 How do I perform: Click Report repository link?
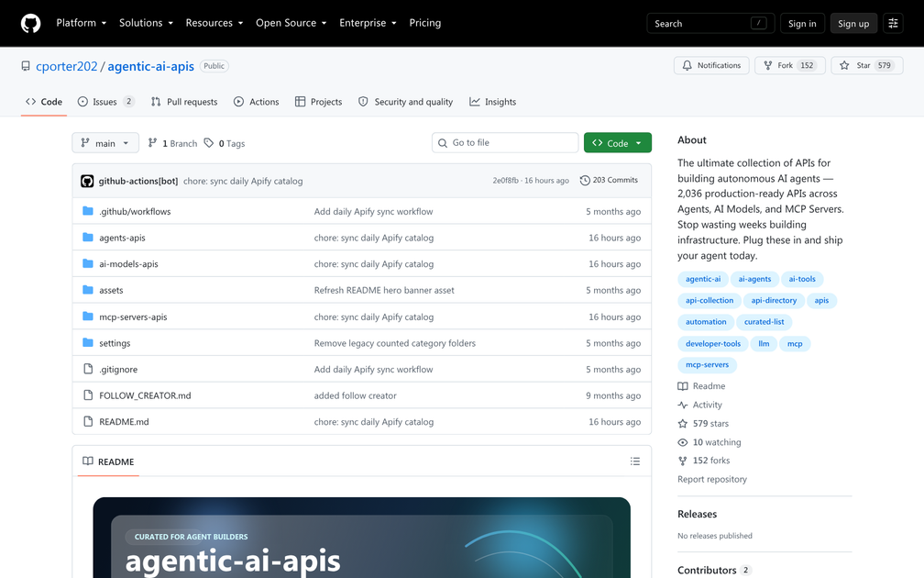(x=712, y=480)
